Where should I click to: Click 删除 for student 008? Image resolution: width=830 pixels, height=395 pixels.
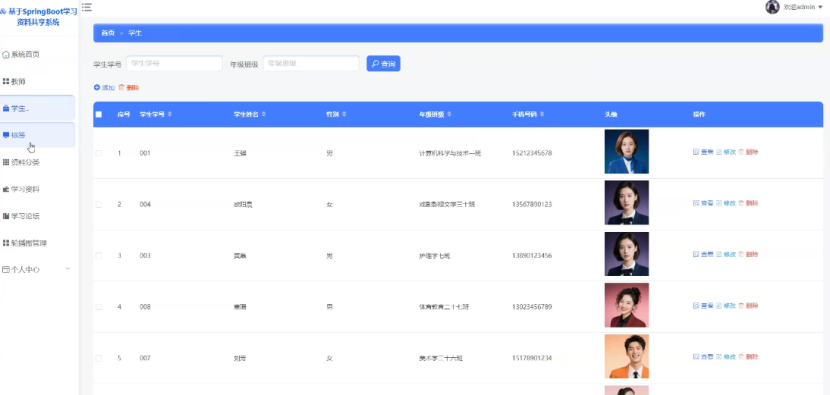coord(748,306)
